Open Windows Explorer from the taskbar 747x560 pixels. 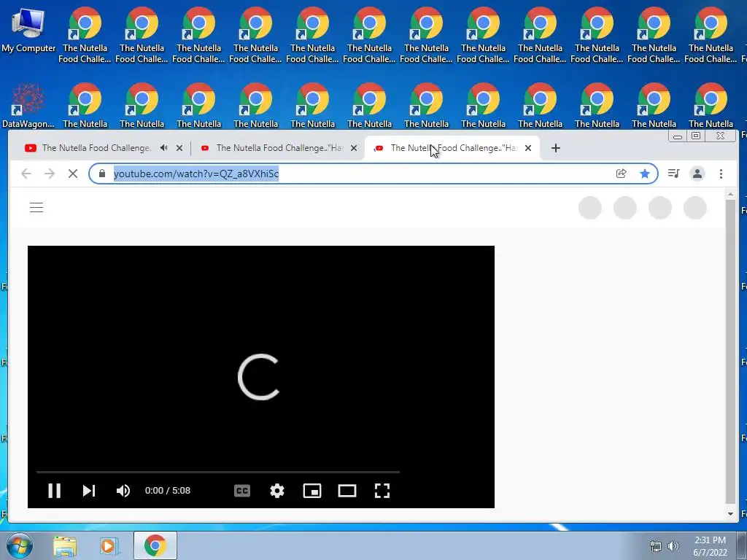point(65,545)
